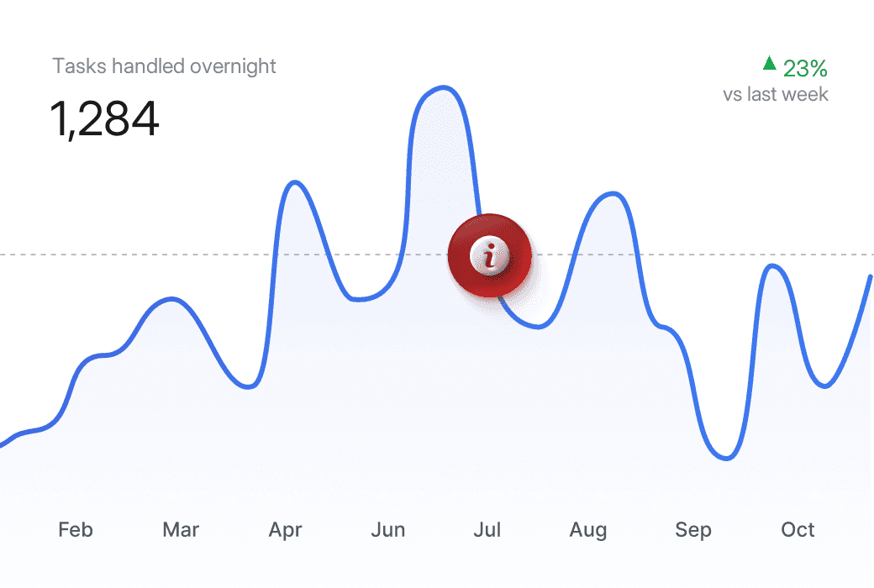
Task: Click the green up-arrow trend icon
Action: click(770, 63)
